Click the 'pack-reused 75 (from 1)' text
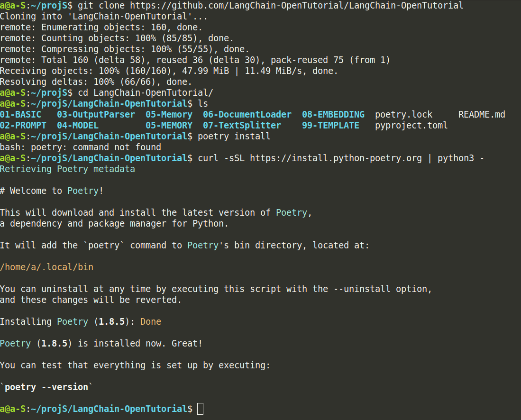 point(330,60)
